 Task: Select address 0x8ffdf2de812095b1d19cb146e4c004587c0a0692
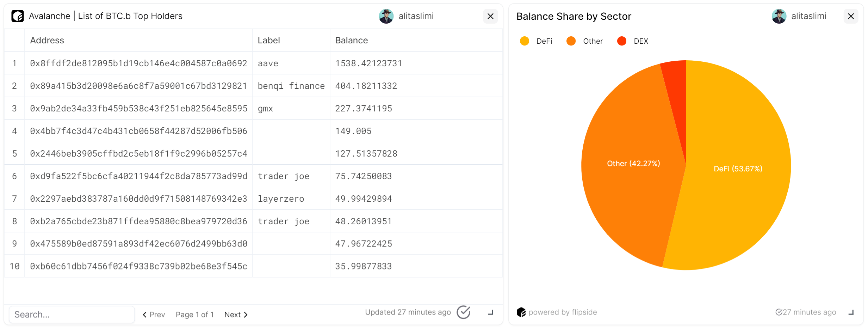click(139, 63)
